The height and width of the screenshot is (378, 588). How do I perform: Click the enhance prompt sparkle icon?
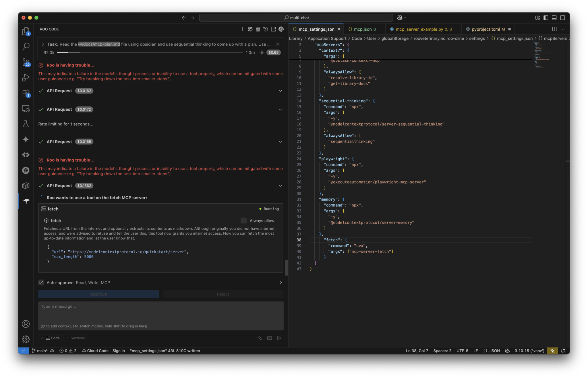click(x=260, y=338)
